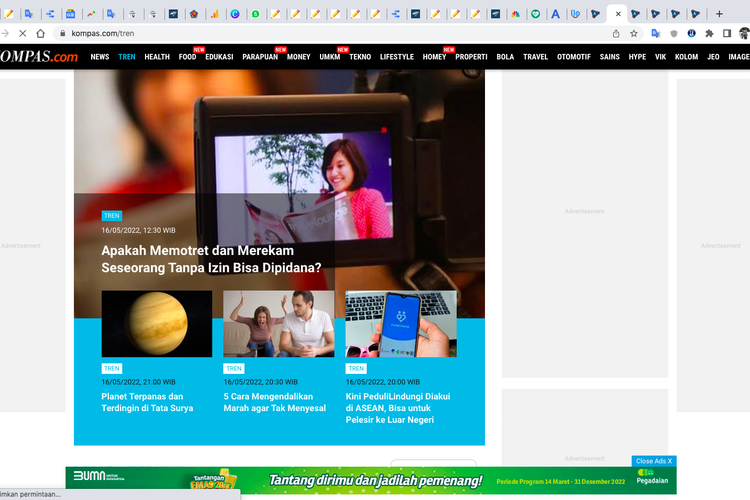Open a new browser tab
Image resolution: width=750 pixels, height=500 pixels.
pyautogui.click(x=719, y=14)
